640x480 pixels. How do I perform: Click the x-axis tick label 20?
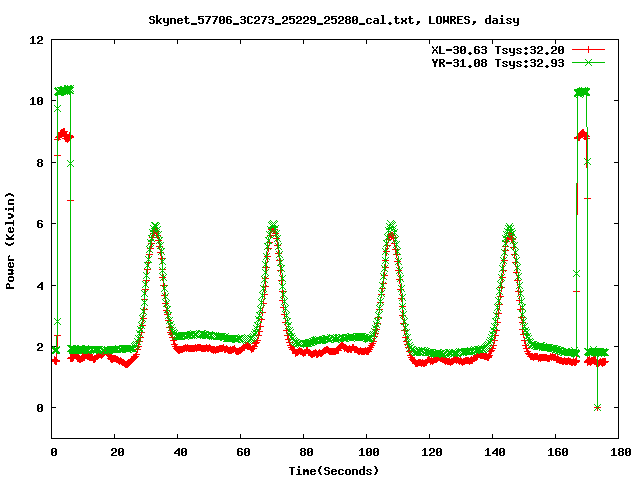click(117, 452)
